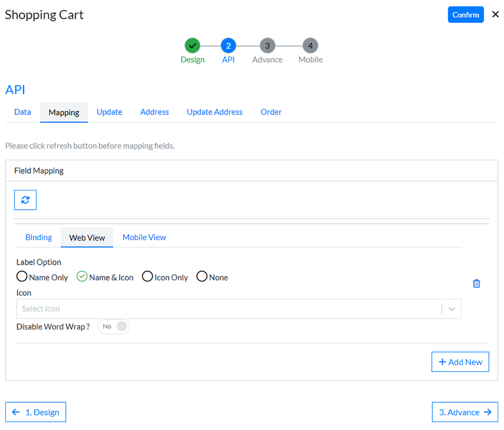Click inside the Select Icon field
504x430 pixels.
[x=225, y=309]
